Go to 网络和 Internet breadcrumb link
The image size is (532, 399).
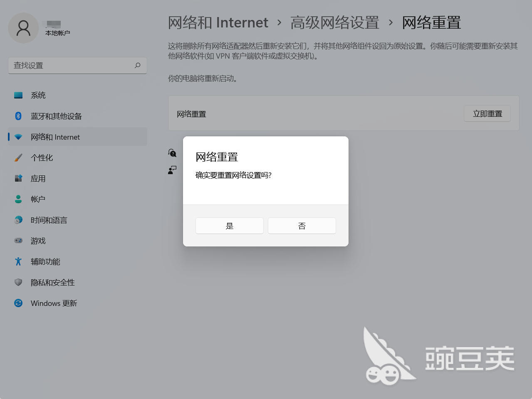click(218, 22)
